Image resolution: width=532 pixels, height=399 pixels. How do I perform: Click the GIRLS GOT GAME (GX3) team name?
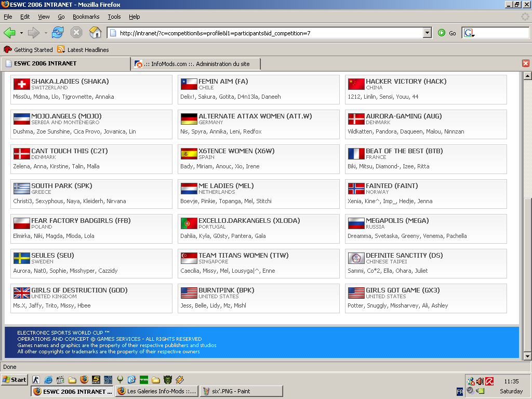point(403,290)
